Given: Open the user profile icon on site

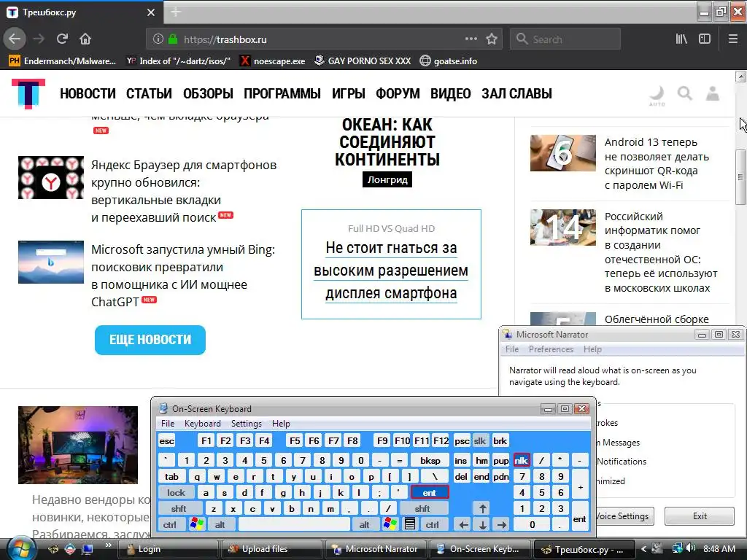Looking at the screenshot, I should click(713, 93).
